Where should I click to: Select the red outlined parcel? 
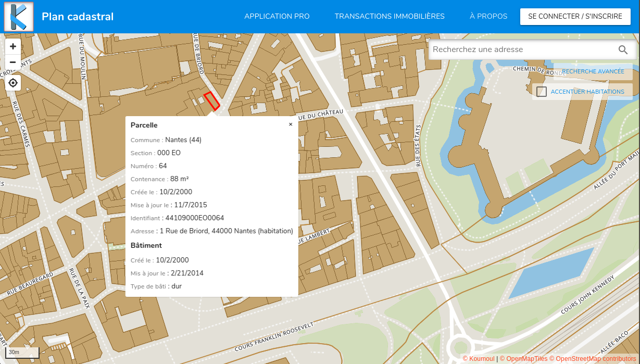click(211, 101)
